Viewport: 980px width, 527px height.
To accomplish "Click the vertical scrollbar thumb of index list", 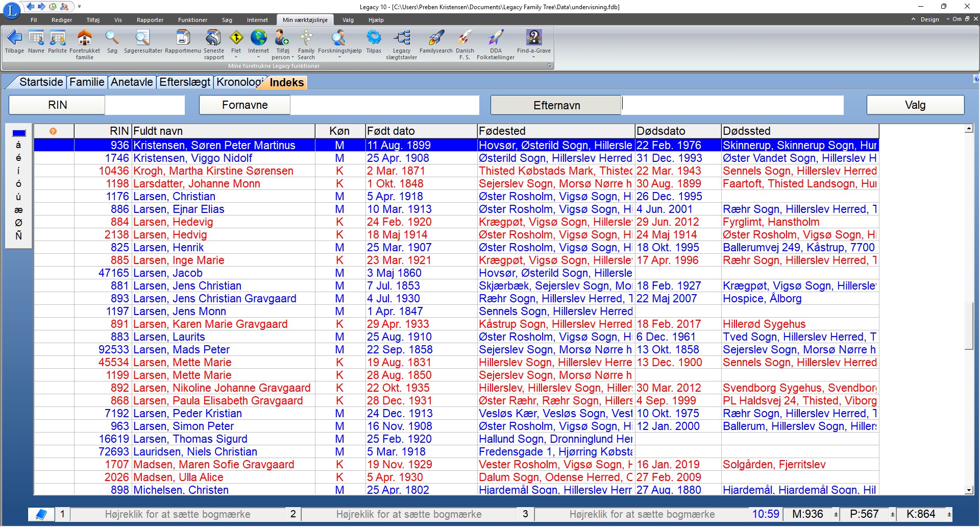I will pos(969,326).
